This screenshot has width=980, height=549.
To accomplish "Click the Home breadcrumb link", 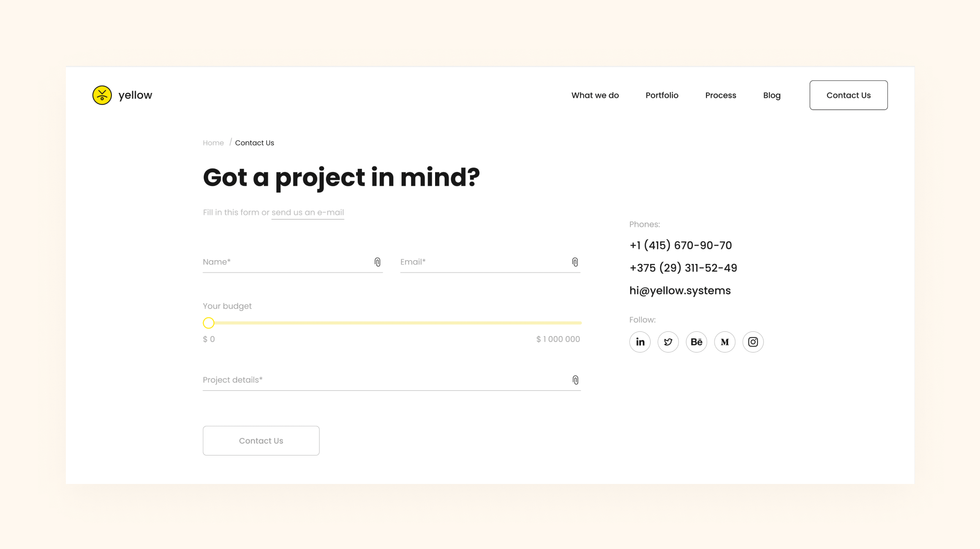I will [213, 143].
